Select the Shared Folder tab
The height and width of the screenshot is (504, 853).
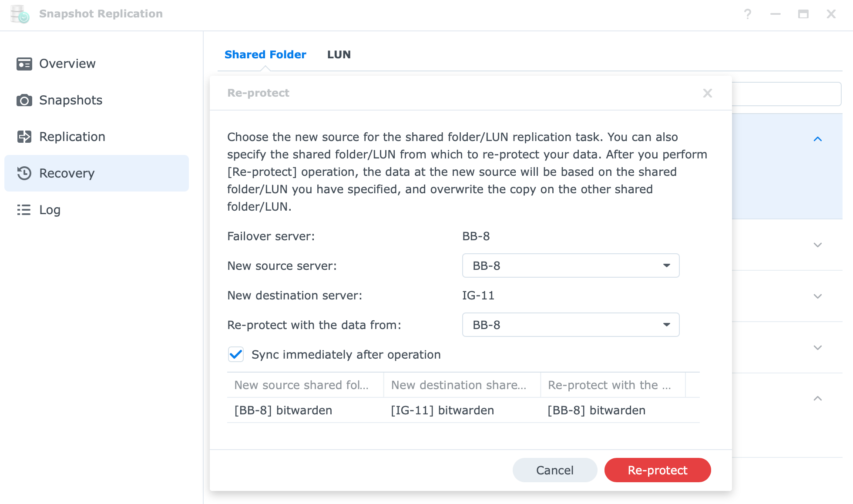pyautogui.click(x=265, y=54)
